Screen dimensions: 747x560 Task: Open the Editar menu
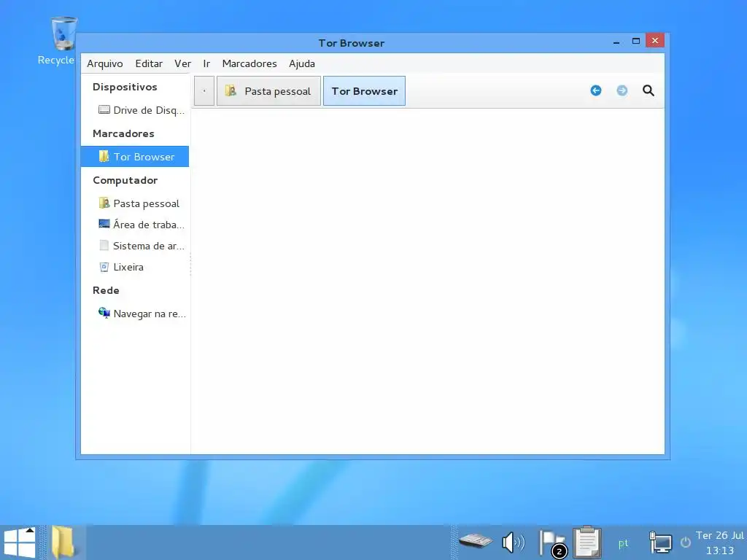click(149, 63)
